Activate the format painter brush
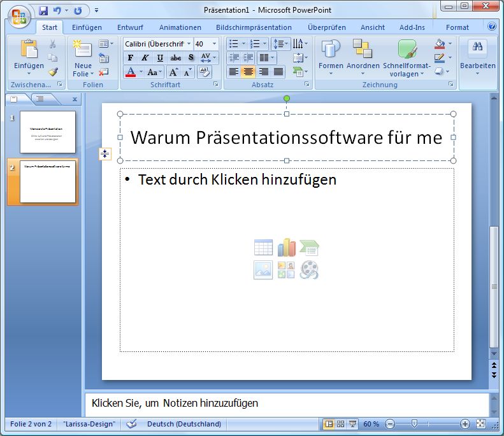Image resolution: width=504 pixels, height=436 pixels. [x=53, y=72]
